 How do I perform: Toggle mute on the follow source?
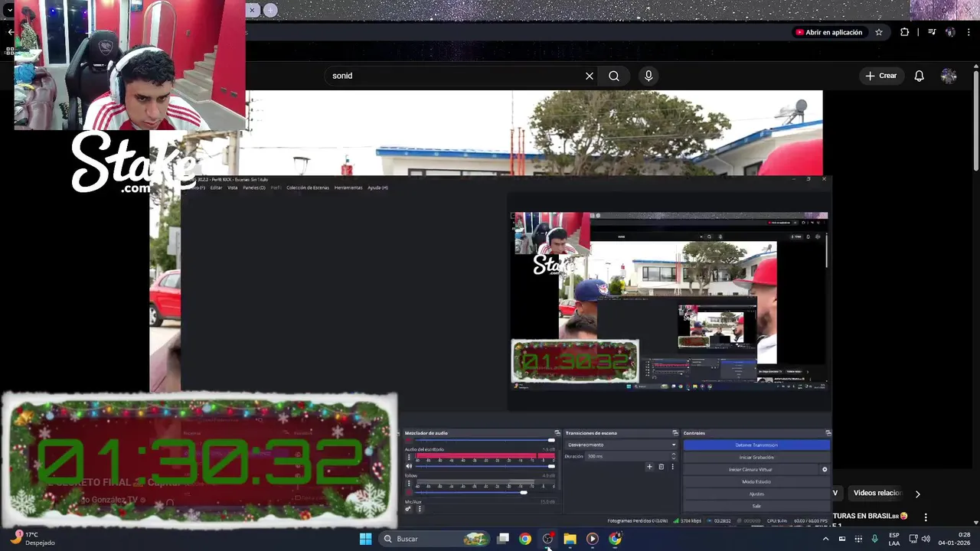pos(409,493)
